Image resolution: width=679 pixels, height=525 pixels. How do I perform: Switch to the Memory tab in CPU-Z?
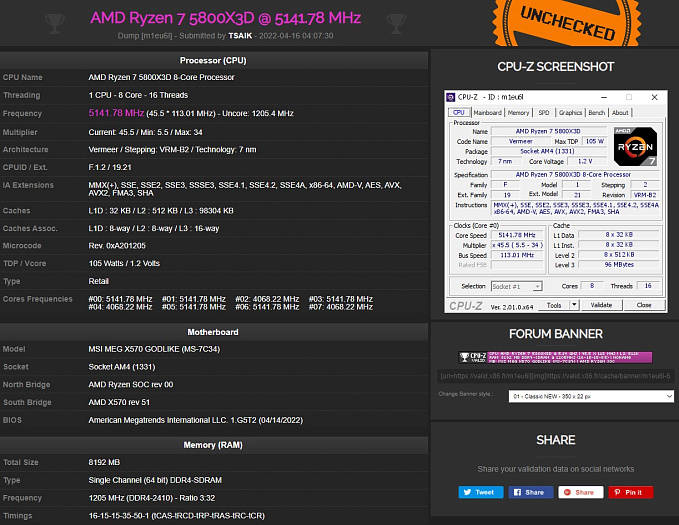coord(518,113)
